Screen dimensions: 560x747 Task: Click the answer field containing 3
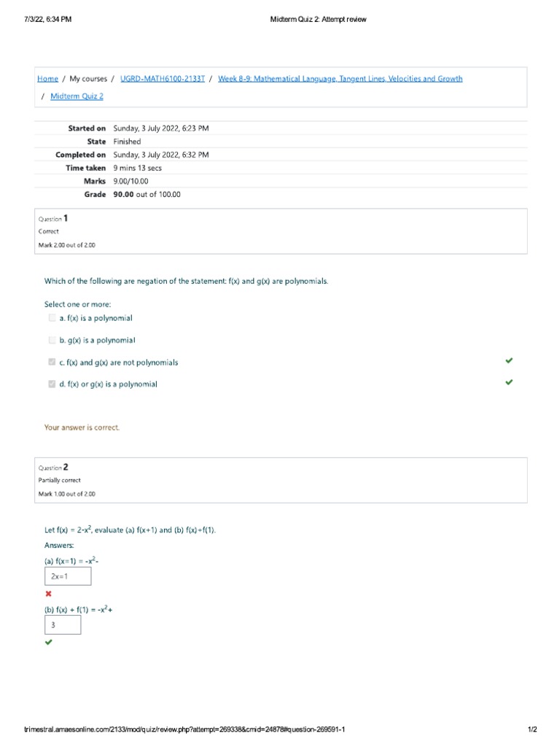63,625
